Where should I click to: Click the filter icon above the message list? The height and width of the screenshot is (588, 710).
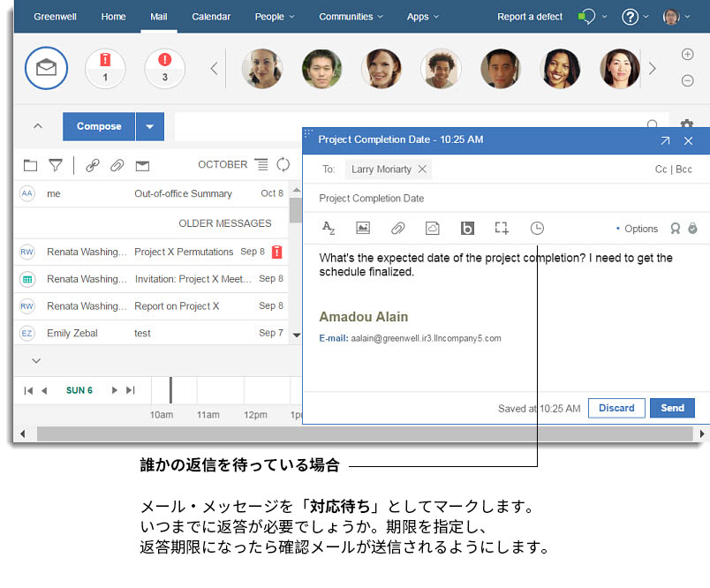(55, 165)
